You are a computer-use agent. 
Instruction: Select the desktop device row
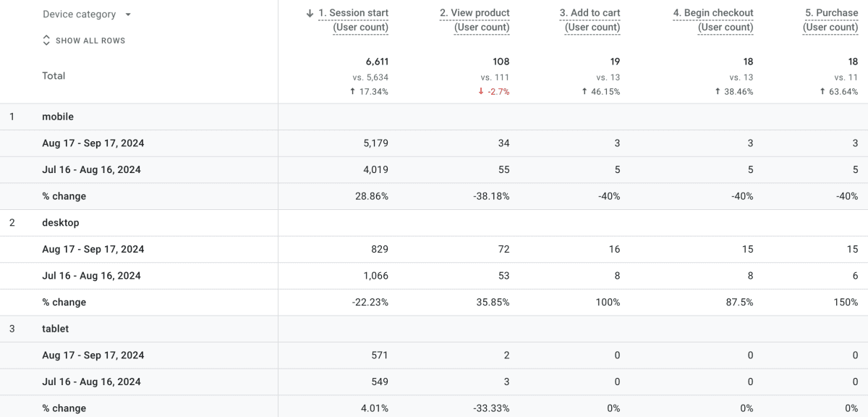(61, 223)
